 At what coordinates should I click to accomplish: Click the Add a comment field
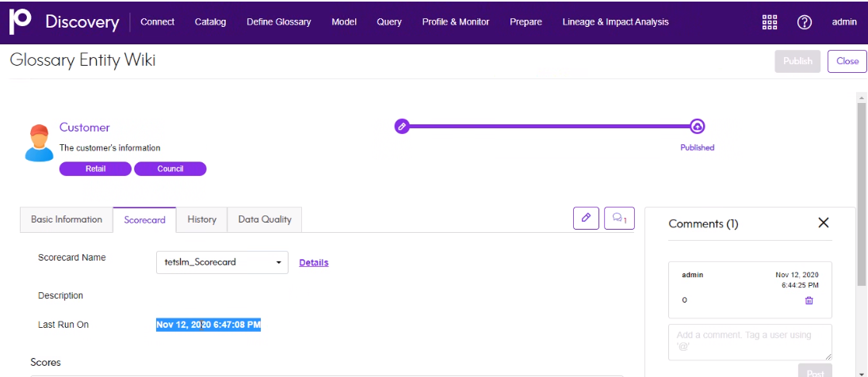pyautogui.click(x=750, y=342)
